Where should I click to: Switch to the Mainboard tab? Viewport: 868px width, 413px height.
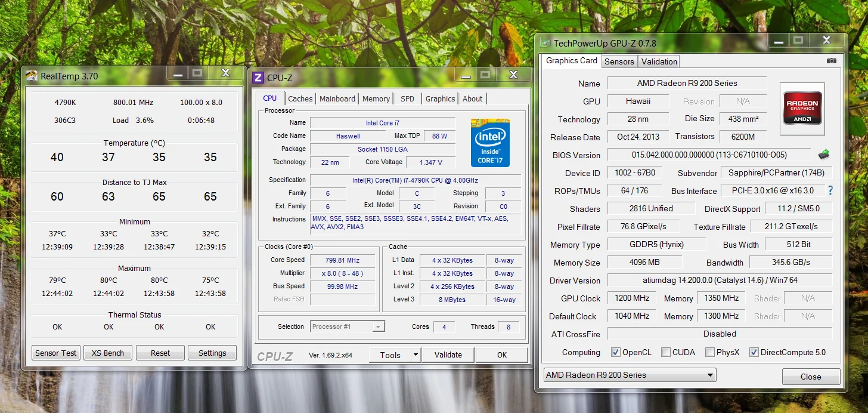(337, 99)
